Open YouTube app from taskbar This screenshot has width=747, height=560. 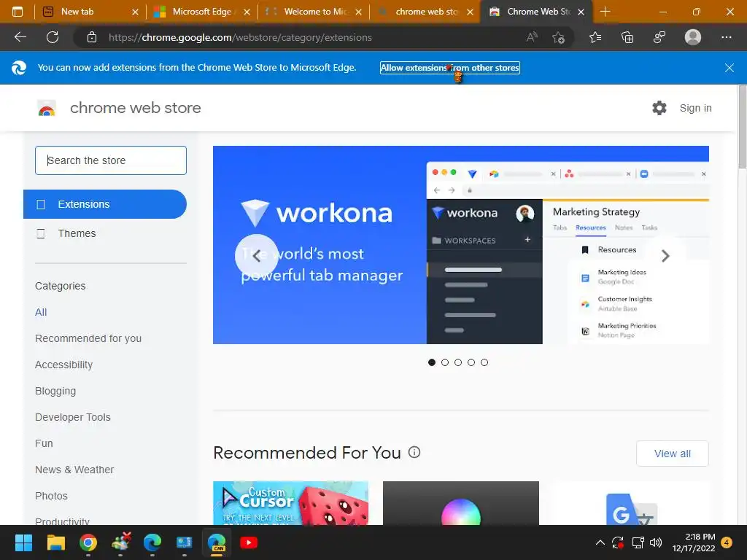[249, 542]
